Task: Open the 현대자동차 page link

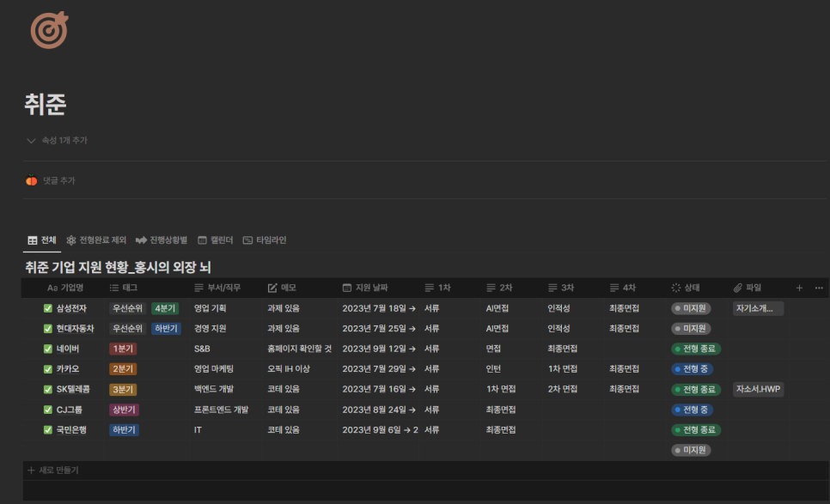Action: point(75,329)
